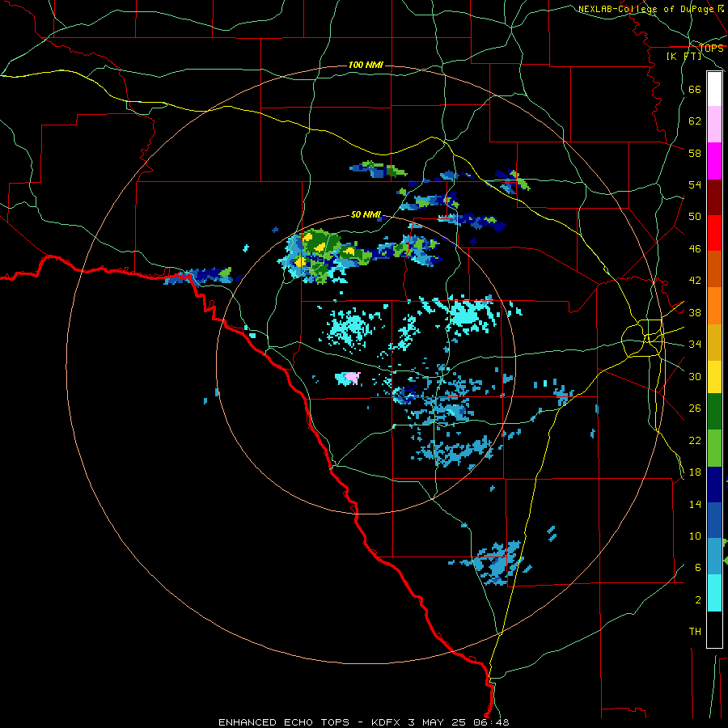Click the legend value 50
This screenshot has width=728, height=728.
[x=695, y=217]
